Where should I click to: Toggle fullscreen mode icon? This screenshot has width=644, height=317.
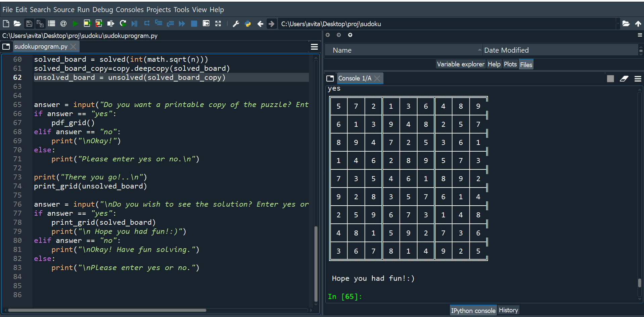[x=218, y=23]
